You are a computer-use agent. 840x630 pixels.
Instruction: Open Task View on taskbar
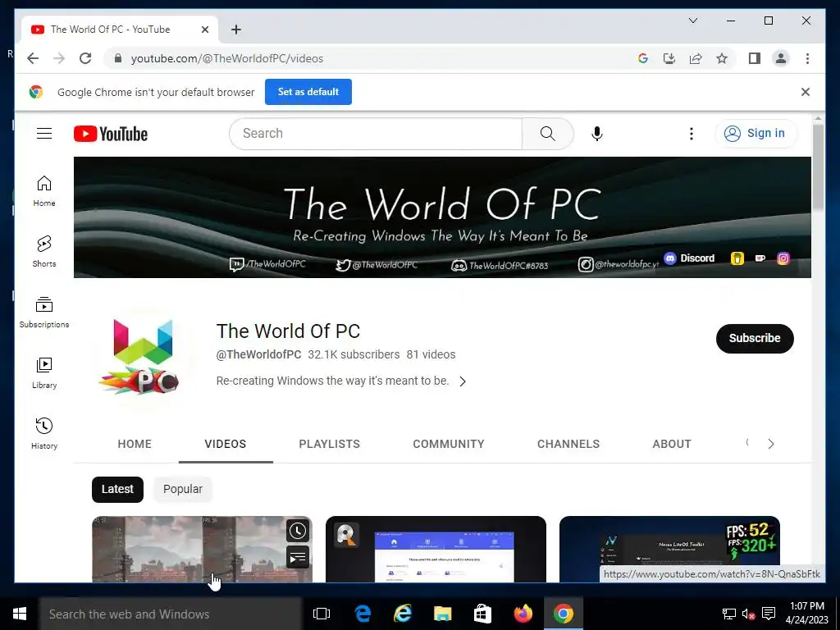[x=322, y=614]
